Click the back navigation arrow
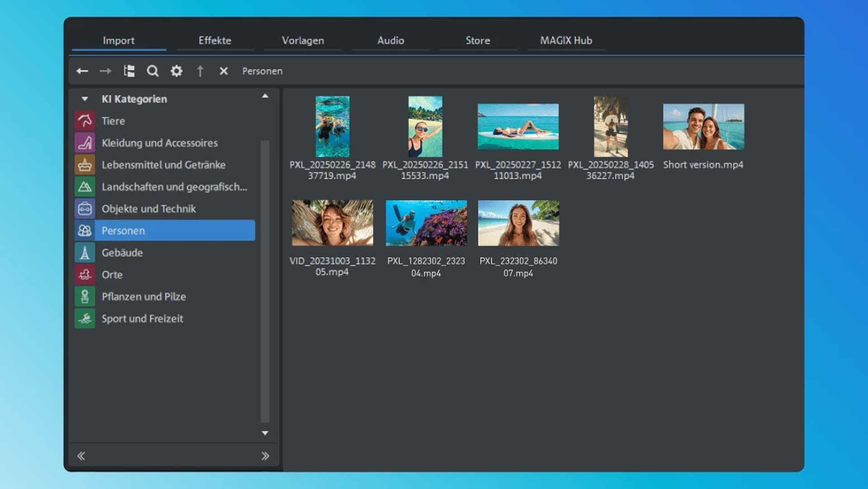The width and height of the screenshot is (868, 489). (82, 71)
